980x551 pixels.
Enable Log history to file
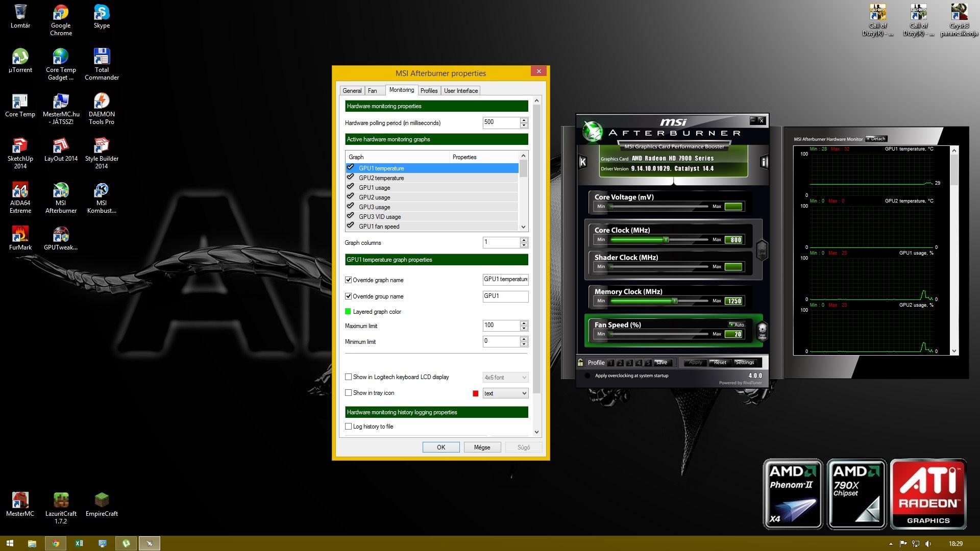(348, 427)
